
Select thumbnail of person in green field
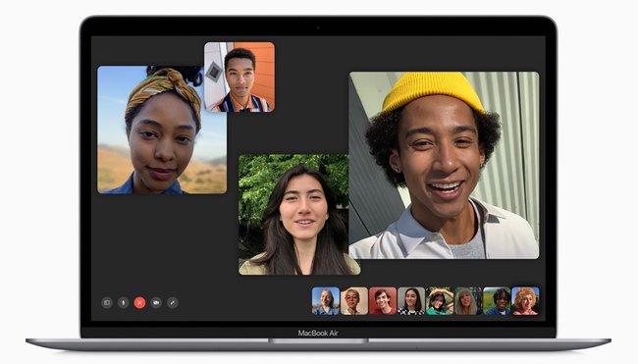[x=497, y=301]
